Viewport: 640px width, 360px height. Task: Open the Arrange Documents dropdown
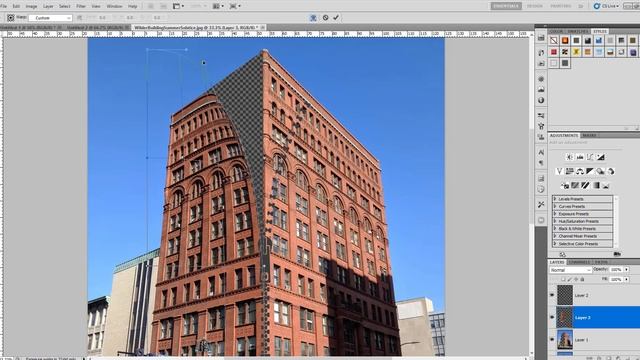pos(219,6)
